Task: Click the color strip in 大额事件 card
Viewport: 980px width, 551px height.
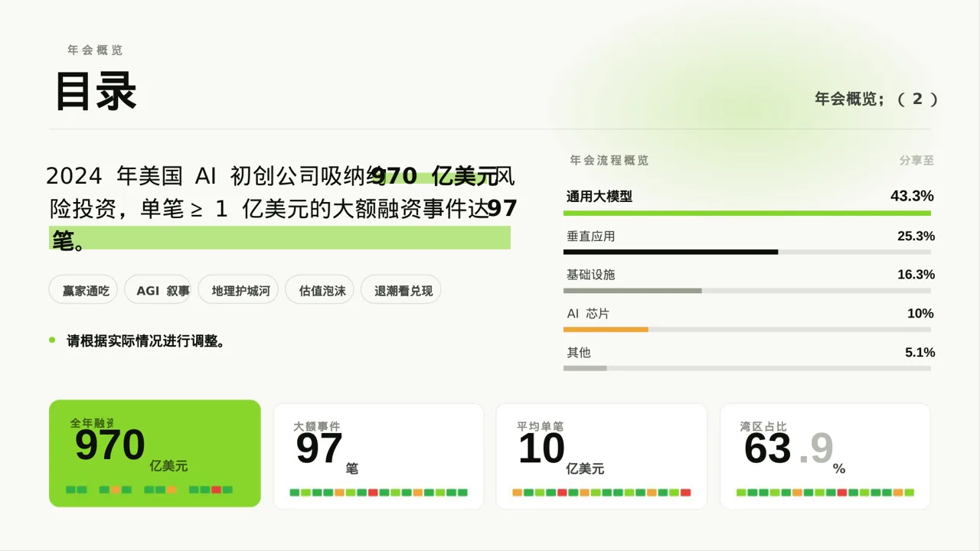Action: pyautogui.click(x=379, y=493)
